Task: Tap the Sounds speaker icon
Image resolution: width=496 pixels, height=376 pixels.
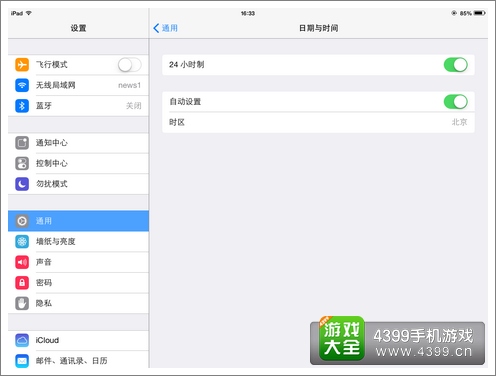Action: [x=22, y=262]
